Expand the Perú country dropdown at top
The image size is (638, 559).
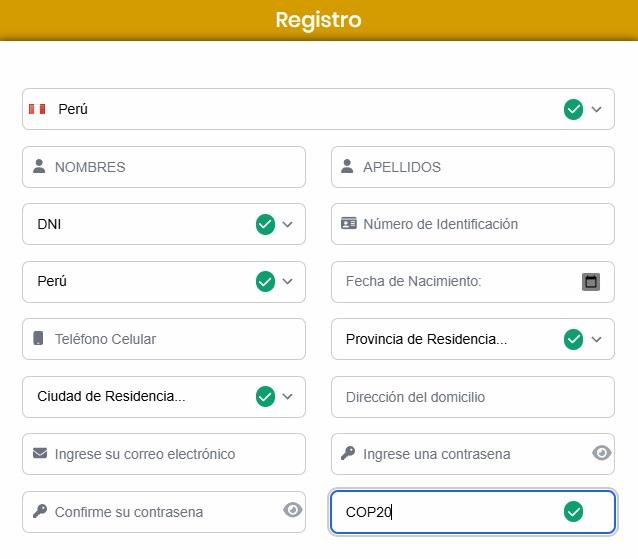pyautogui.click(x=597, y=109)
